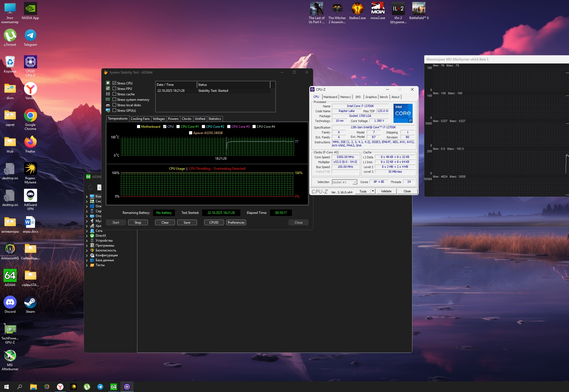Toggle Stress GPU(s) checkbox
This screenshot has height=392, width=569.
click(114, 110)
